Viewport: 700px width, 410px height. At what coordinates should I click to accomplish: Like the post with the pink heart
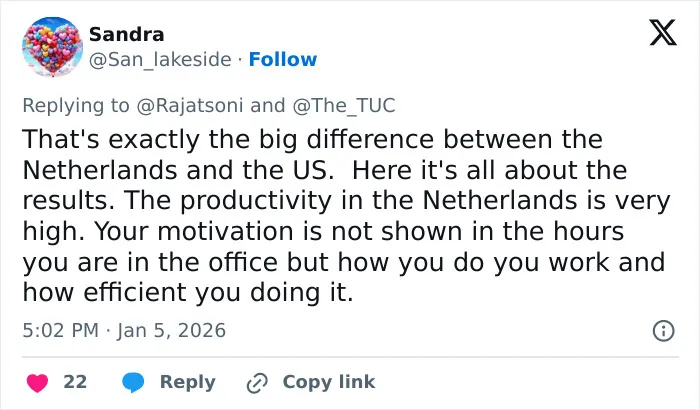click(38, 383)
